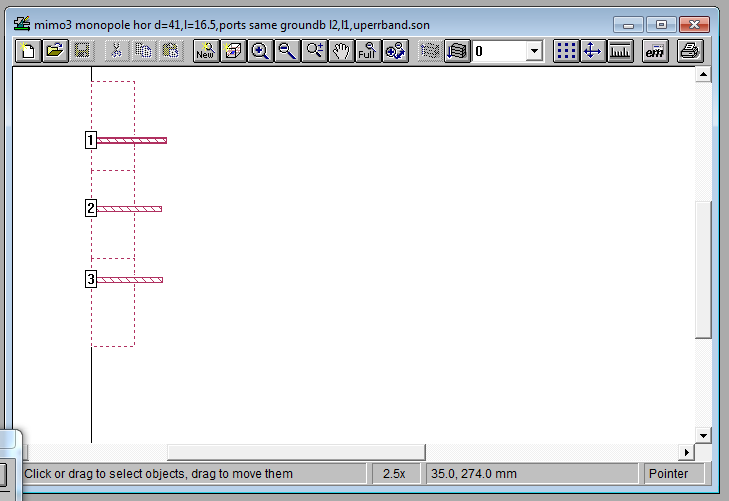Launch the em analysis icon
The height and width of the screenshot is (501, 729).
[x=655, y=51]
